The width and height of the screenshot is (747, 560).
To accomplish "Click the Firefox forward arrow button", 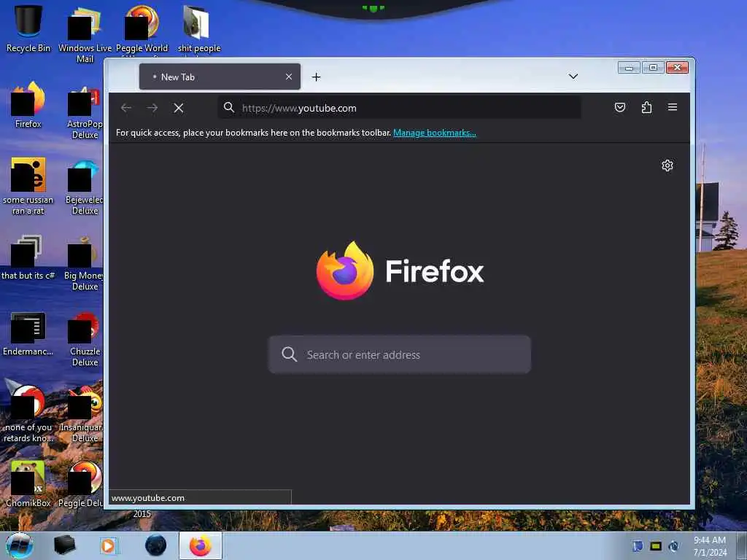I will click(x=152, y=108).
